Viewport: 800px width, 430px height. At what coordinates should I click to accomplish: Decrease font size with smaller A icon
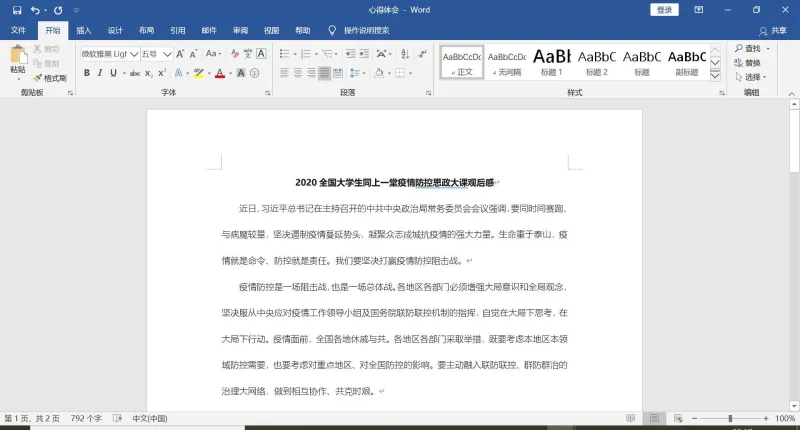193,54
